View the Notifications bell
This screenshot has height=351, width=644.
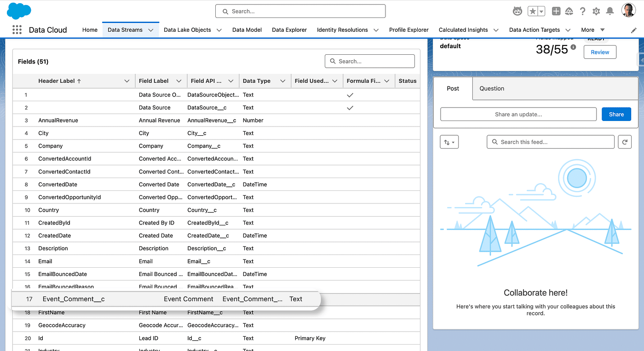click(x=610, y=12)
